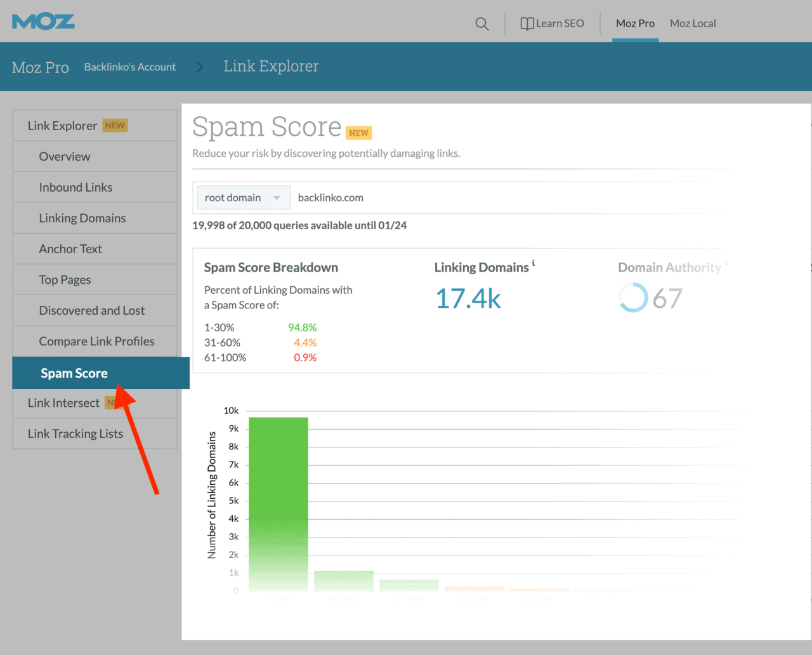Click the Domain Authority circular progress gauge

pyautogui.click(x=634, y=297)
